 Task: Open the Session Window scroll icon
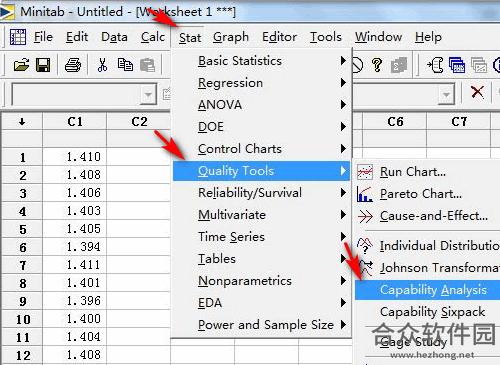[x=435, y=65]
